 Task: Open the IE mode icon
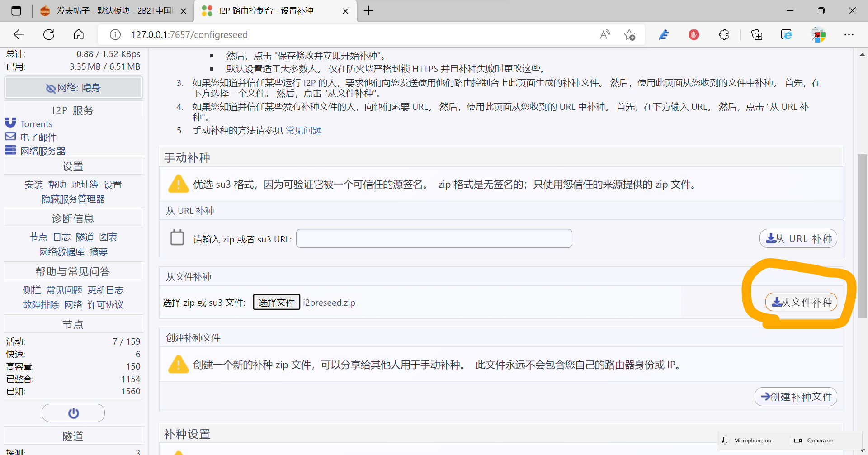point(787,34)
